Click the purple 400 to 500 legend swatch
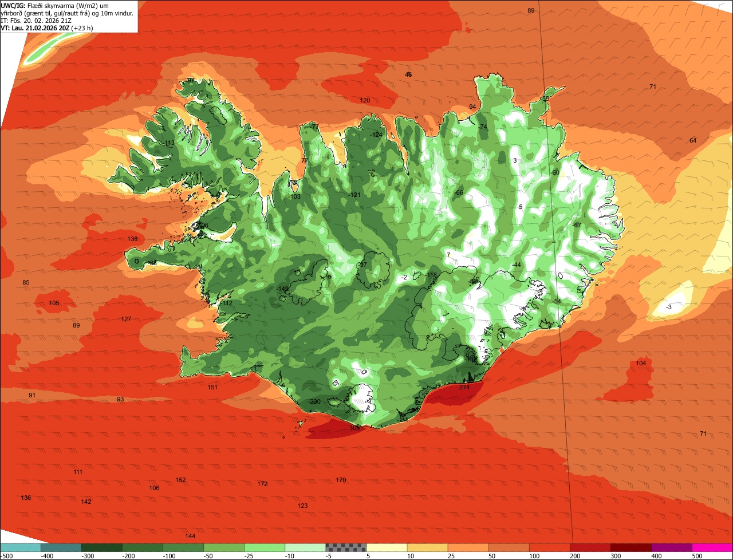The width and height of the screenshot is (733, 560). click(x=672, y=547)
